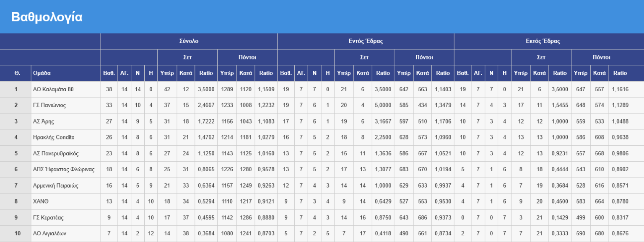Click the set ratio 1,4762
Viewport: 644px width, 242px height.
pyautogui.click(x=206, y=137)
